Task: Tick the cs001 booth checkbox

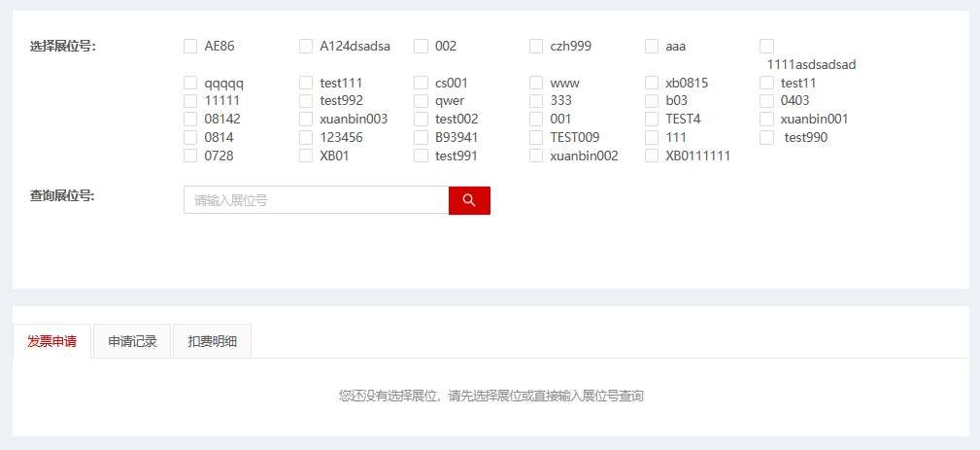Action: [x=422, y=83]
